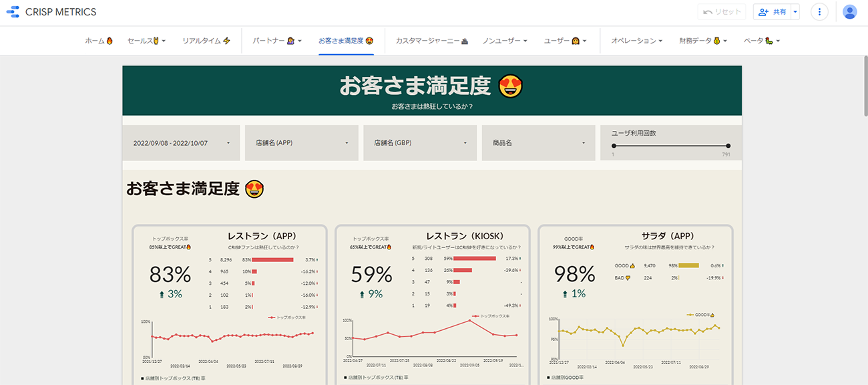Open the three-dot more options menu

tap(819, 12)
